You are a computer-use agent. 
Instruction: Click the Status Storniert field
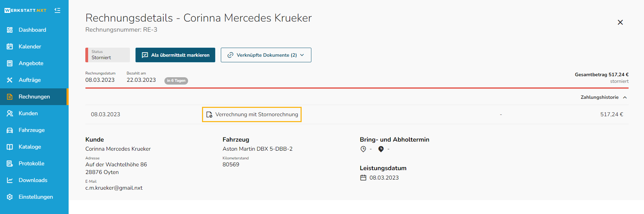[x=108, y=55]
